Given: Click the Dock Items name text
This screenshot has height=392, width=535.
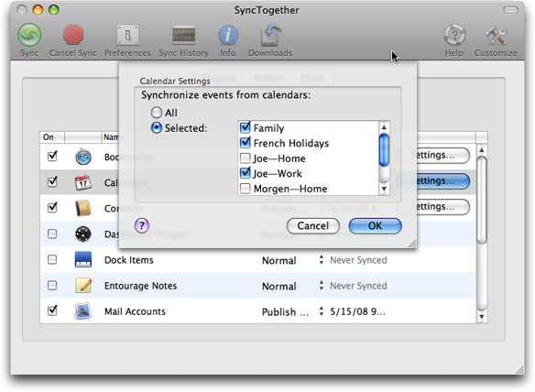Looking at the screenshot, I should coord(128,260).
